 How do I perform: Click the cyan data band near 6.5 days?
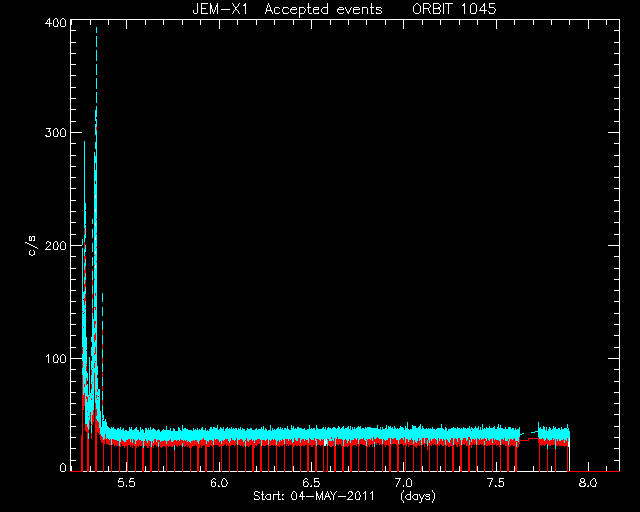tap(311, 433)
